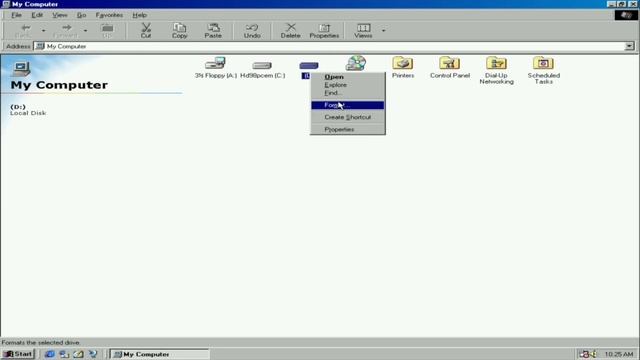Choose Find... in the context menu

pos(347,93)
